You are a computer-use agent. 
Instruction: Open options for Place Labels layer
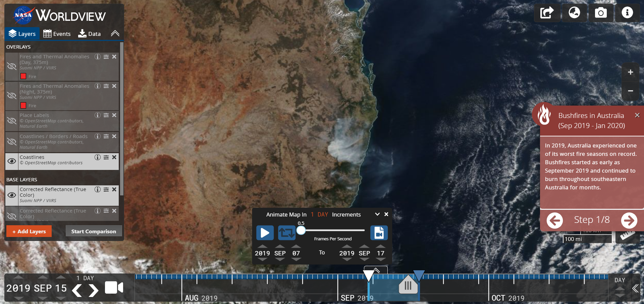coord(106,115)
